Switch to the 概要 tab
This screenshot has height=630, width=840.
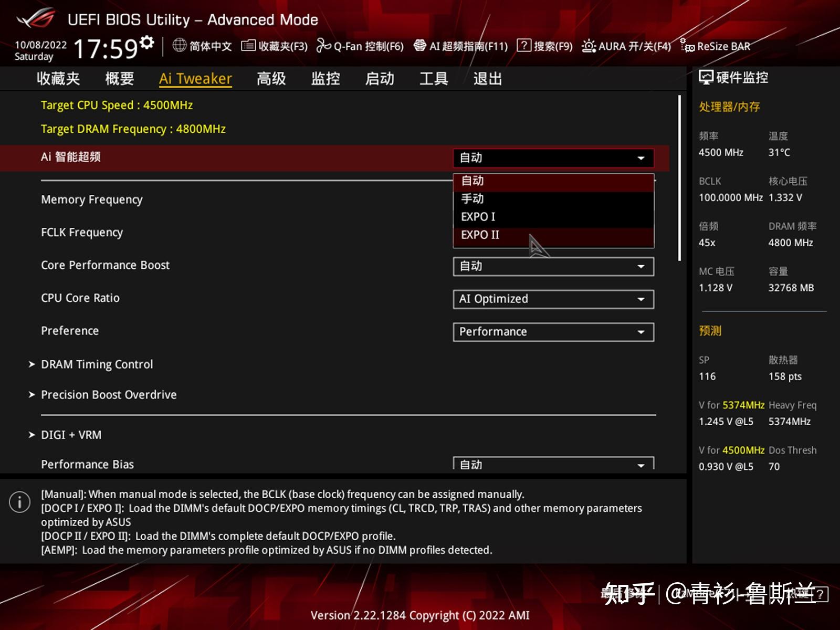(x=120, y=79)
